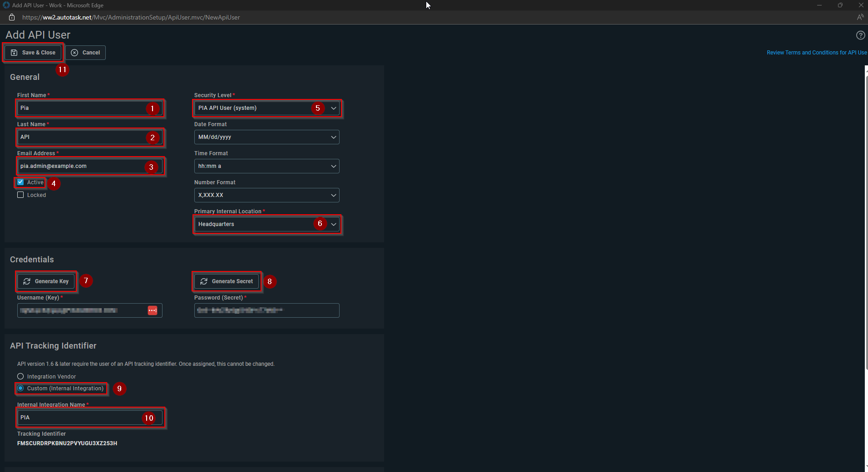Click Save & Close button
Viewport: 868px width, 472px height.
tap(33, 53)
